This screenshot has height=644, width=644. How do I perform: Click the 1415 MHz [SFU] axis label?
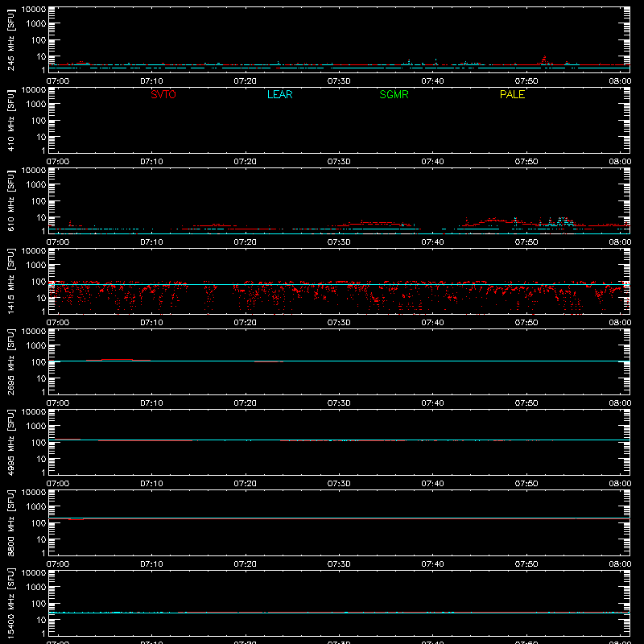[x=11, y=281]
